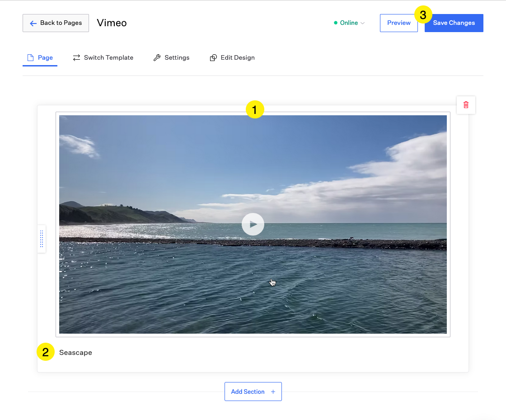Open the Switch Template tab

pos(103,58)
